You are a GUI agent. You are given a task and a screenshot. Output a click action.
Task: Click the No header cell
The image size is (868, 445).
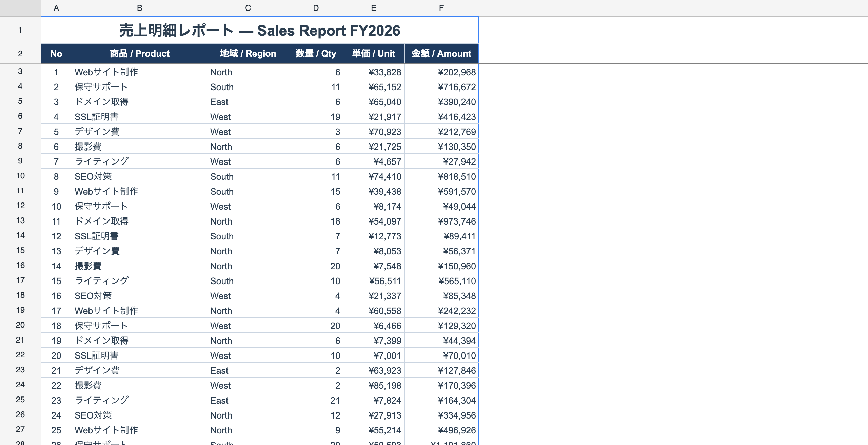[x=56, y=54]
